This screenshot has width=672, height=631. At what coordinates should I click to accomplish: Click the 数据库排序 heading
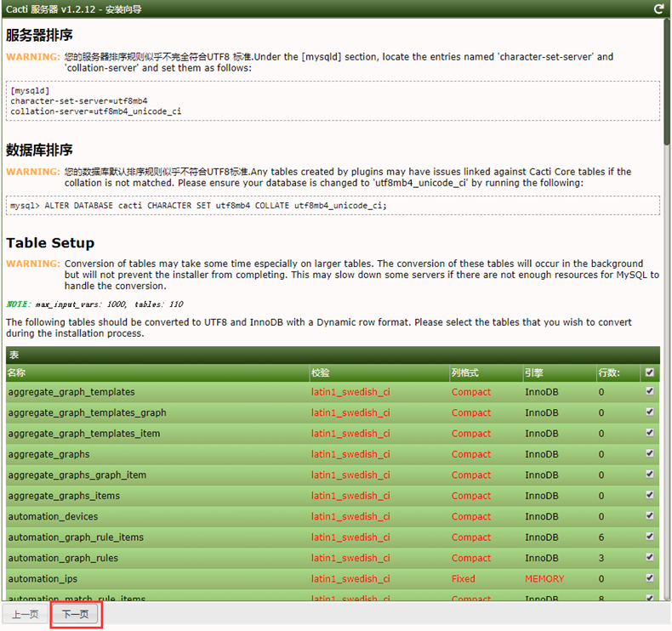(x=39, y=150)
